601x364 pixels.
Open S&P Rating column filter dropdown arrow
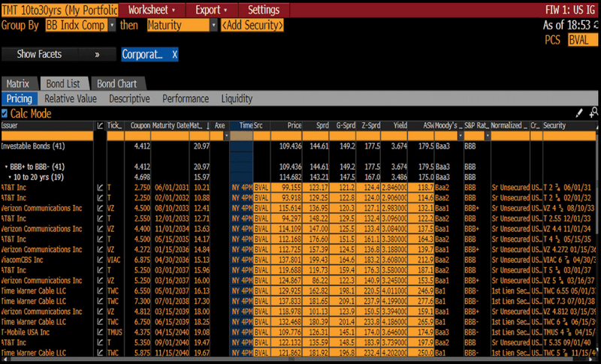click(487, 136)
